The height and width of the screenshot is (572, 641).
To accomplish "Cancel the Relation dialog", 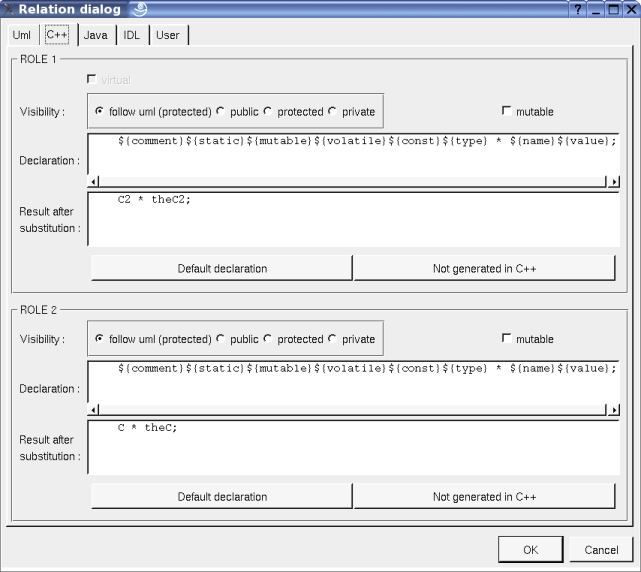I will pyautogui.click(x=601, y=550).
